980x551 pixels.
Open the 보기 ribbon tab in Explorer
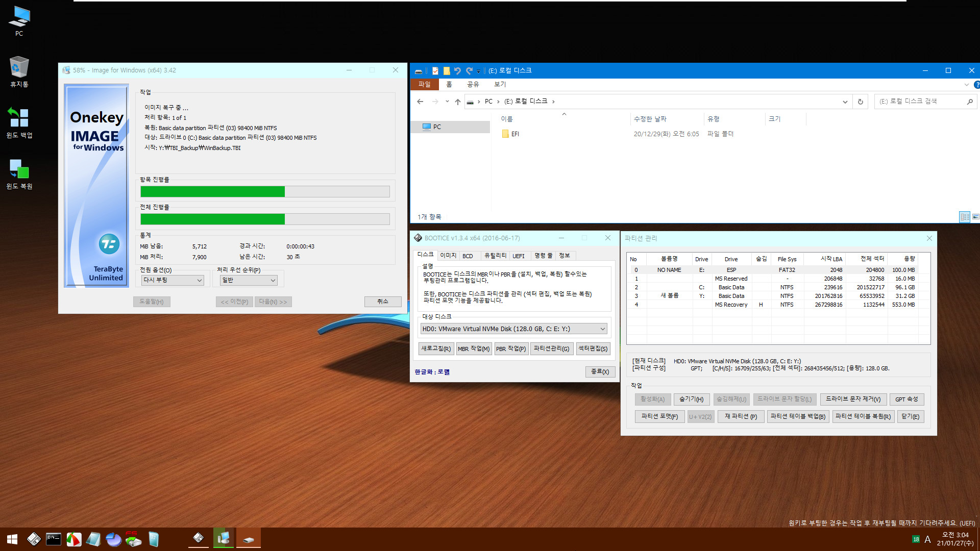click(500, 85)
